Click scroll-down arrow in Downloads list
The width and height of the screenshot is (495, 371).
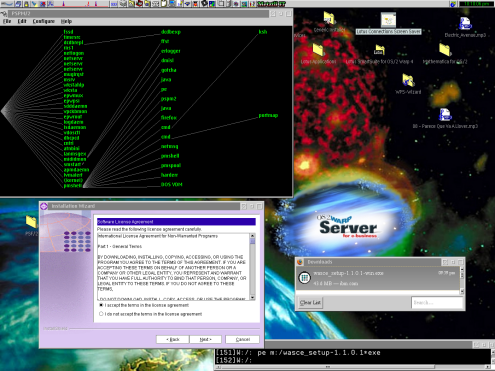coord(462,291)
